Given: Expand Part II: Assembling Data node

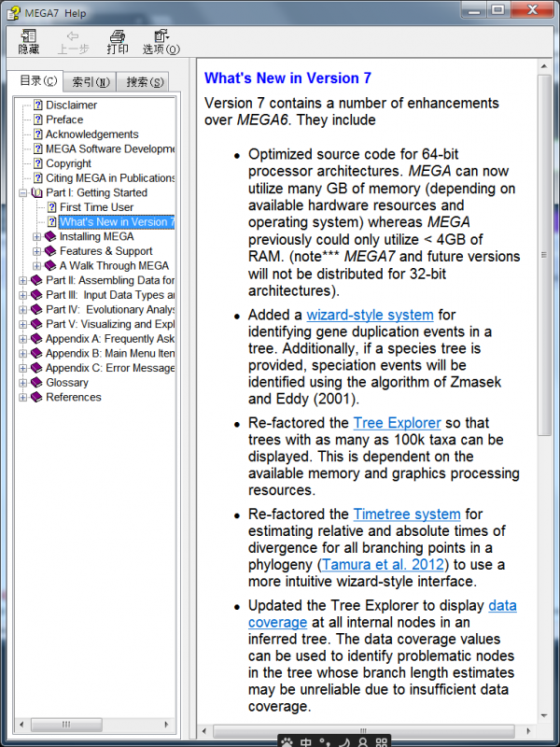Looking at the screenshot, I should [x=22, y=281].
